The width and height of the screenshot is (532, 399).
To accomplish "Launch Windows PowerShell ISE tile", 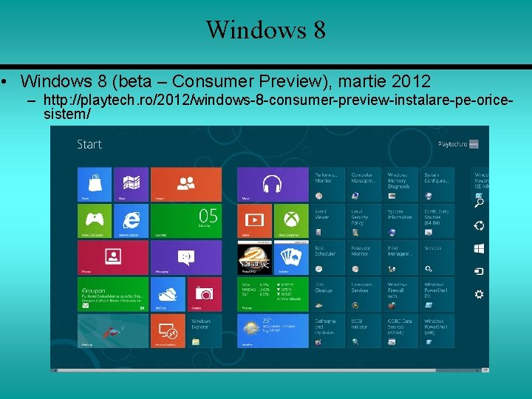I will [437, 294].
